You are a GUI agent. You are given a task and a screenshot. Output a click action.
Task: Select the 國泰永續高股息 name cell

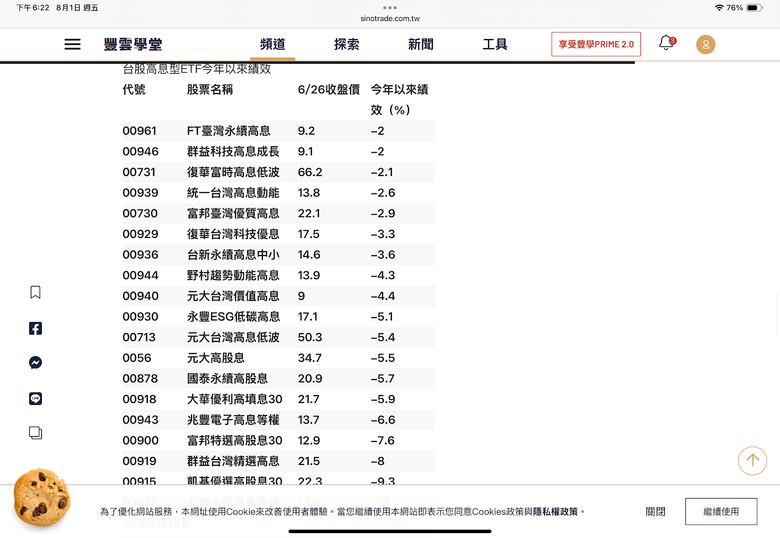tap(227, 378)
